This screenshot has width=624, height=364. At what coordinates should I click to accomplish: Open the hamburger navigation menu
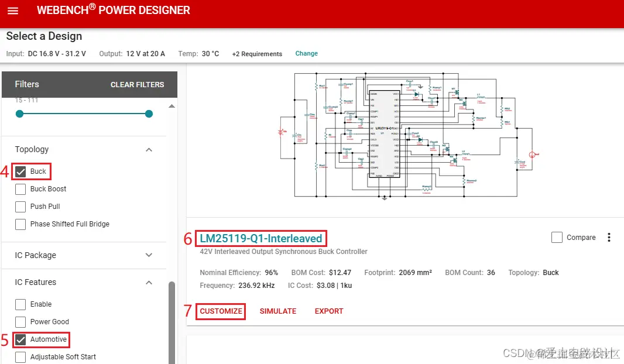tap(13, 11)
